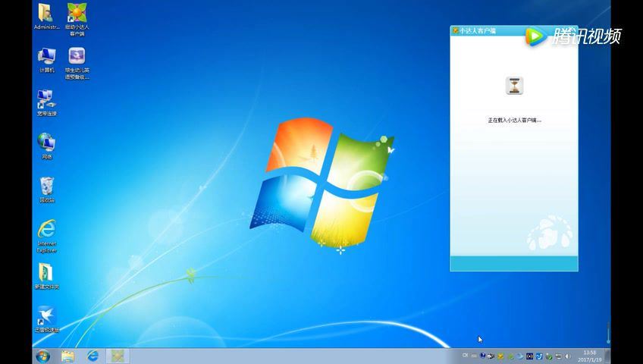Open the Windows Start menu orb

(42, 356)
